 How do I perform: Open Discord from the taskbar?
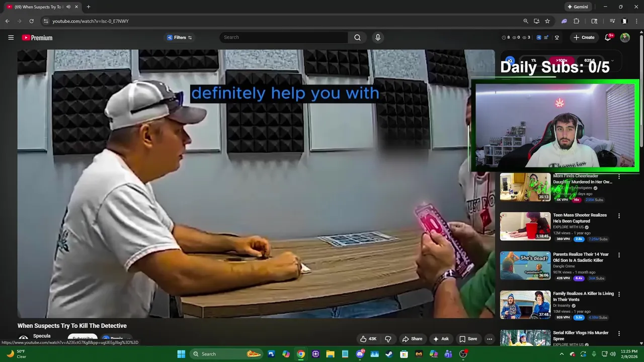[x=360, y=354]
